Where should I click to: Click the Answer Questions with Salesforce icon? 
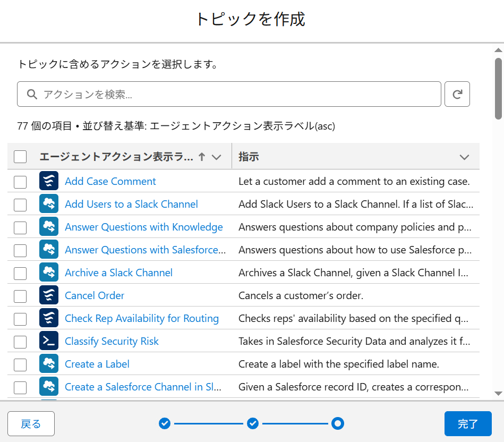(x=49, y=250)
